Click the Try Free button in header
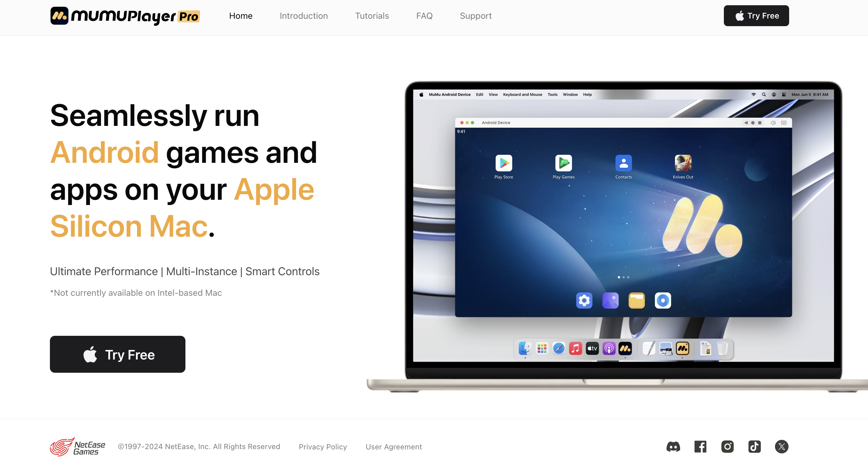 [756, 15]
